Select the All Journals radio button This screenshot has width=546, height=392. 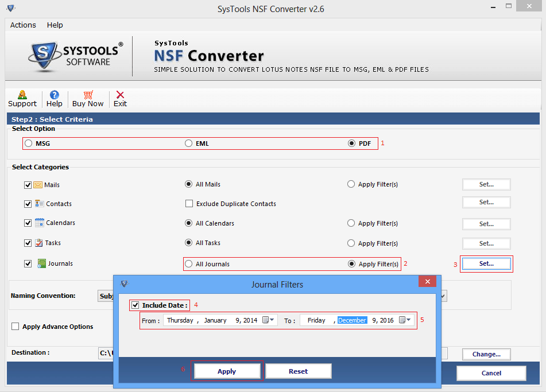(x=188, y=264)
